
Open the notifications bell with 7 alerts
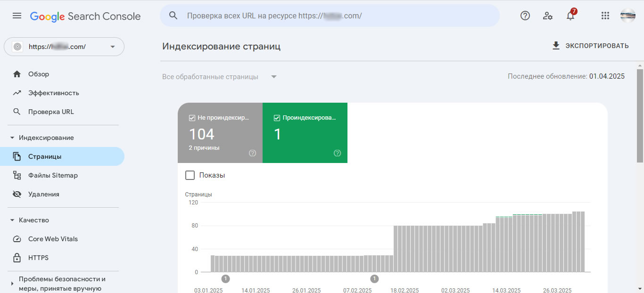pos(570,15)
